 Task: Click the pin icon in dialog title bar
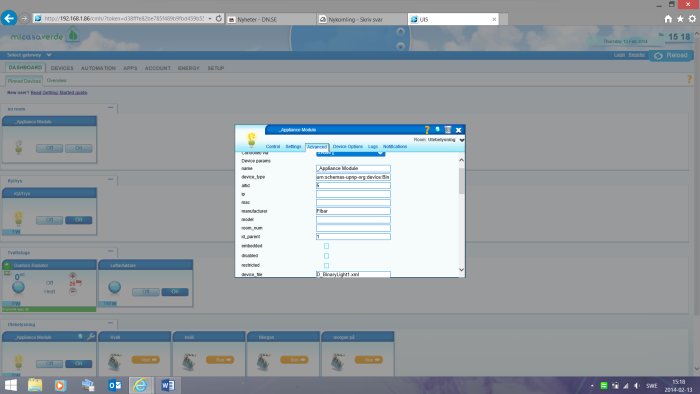pos(438,129)
